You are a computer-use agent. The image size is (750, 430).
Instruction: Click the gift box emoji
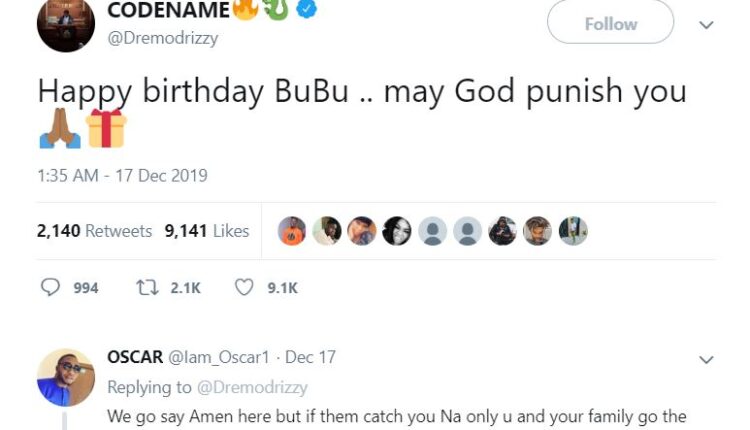(105, 129)
